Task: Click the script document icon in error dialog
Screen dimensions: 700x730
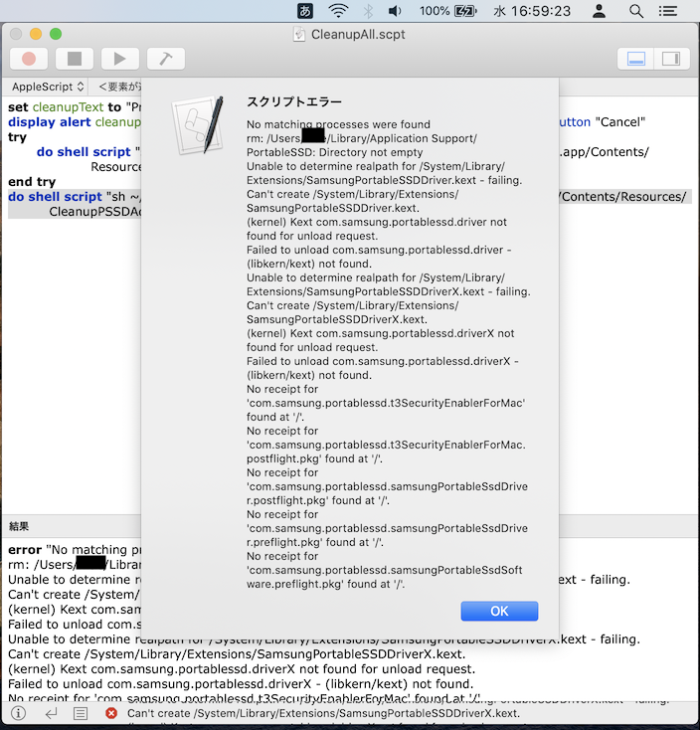Action: (198, 125)
